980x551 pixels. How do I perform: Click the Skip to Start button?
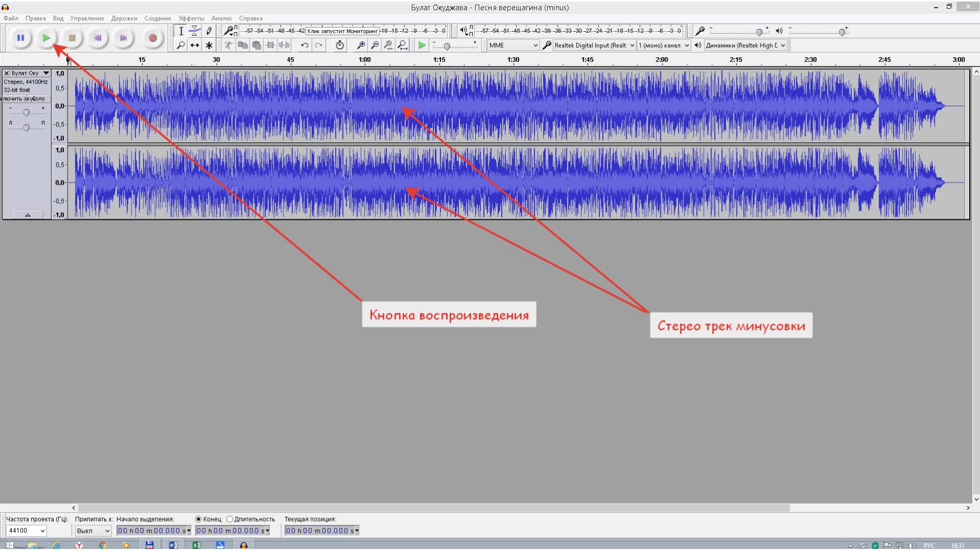pos(97,38)
